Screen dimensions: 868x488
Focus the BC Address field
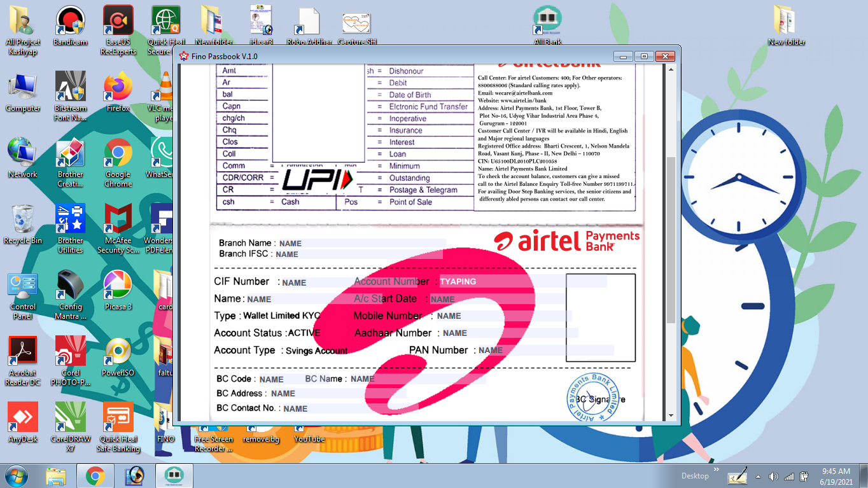coord(338,393)
